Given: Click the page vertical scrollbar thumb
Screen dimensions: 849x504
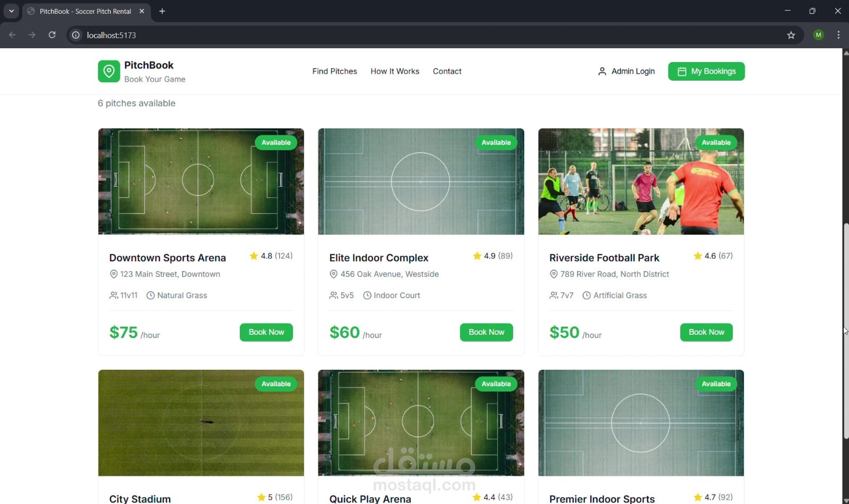Looking at the screenshot, I should (x=846, y=331).
